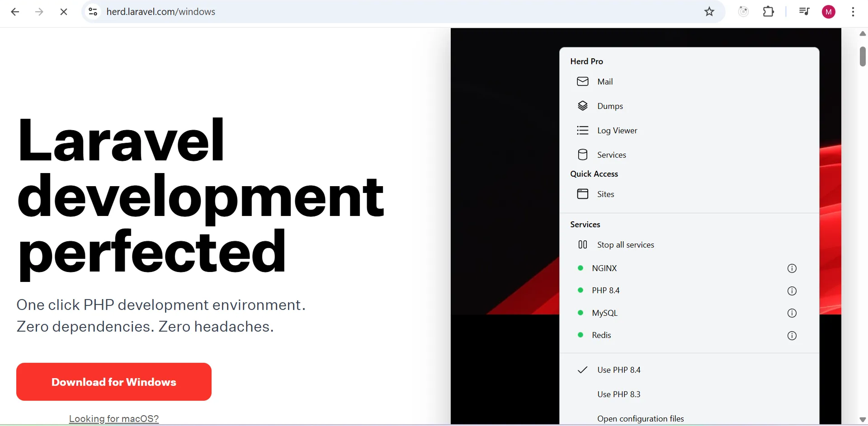This screenshot has width=868, height=426.
Task: Click the Log Viewer list icon
Action: (583, 131)
